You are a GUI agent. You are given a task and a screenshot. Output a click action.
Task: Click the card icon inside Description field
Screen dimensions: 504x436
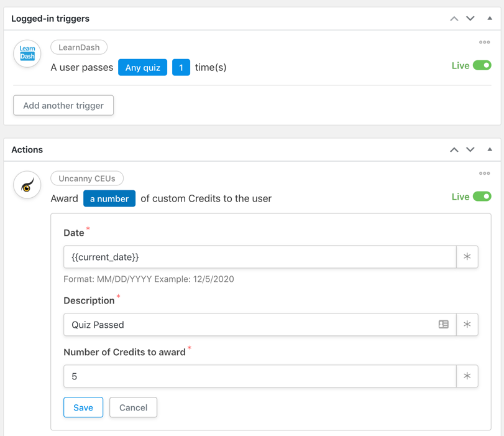pyautogui.click(x=443, y=325)
